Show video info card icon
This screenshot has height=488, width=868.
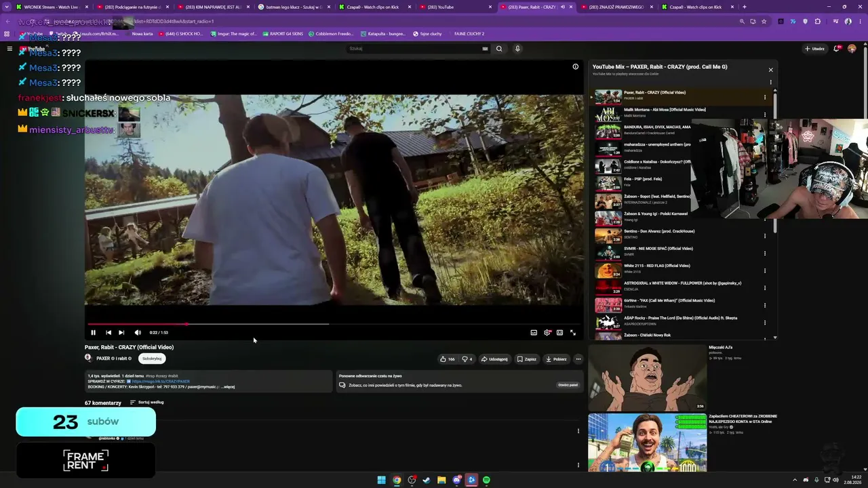(575, 66)
